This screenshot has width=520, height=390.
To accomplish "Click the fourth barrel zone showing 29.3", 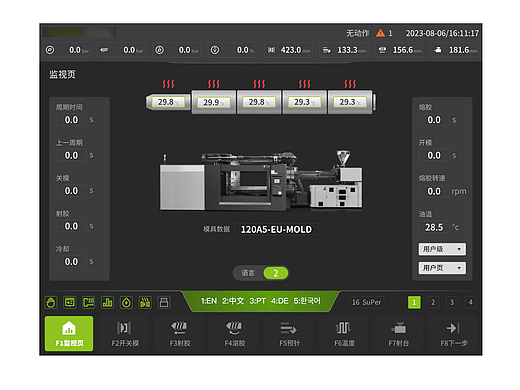I will click(x=304, y=102).
